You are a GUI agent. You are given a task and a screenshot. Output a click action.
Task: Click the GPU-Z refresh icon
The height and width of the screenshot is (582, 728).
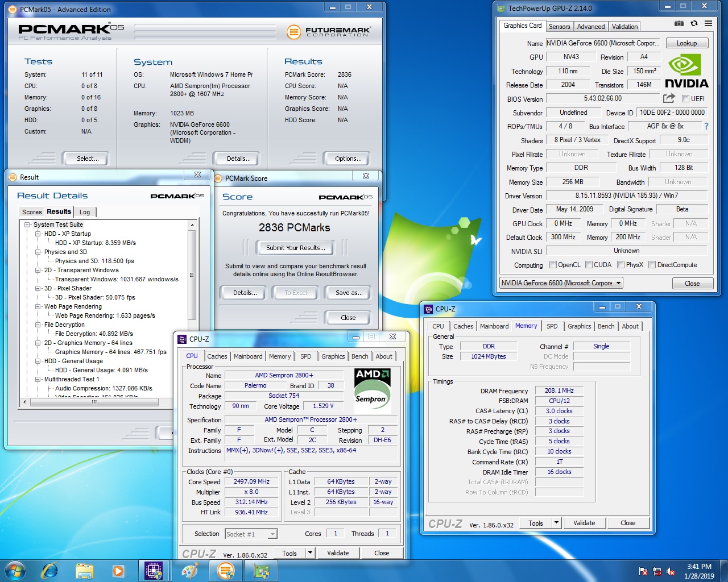tap(694, 24)
